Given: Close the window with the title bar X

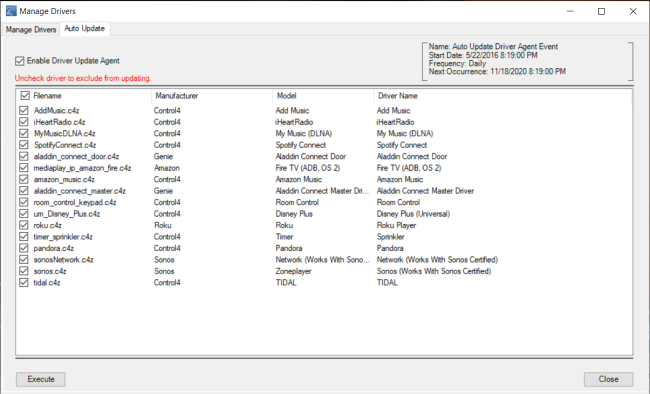Looking at the screenshot, I should click(x=633, y=11).
